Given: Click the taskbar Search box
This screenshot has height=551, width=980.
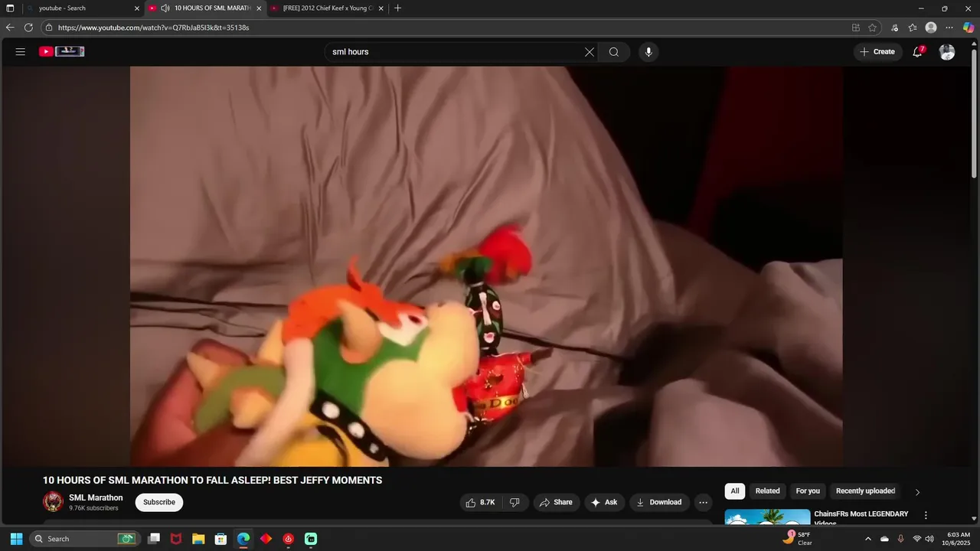Looking at the screenshot, I should pos(84,539).
